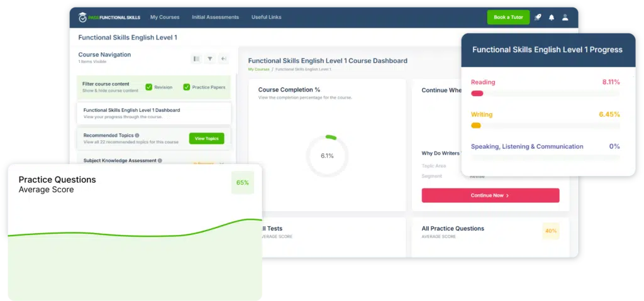644x301 pixels.
Task: Click the Course Navigation heading
Action: point(105,55)
